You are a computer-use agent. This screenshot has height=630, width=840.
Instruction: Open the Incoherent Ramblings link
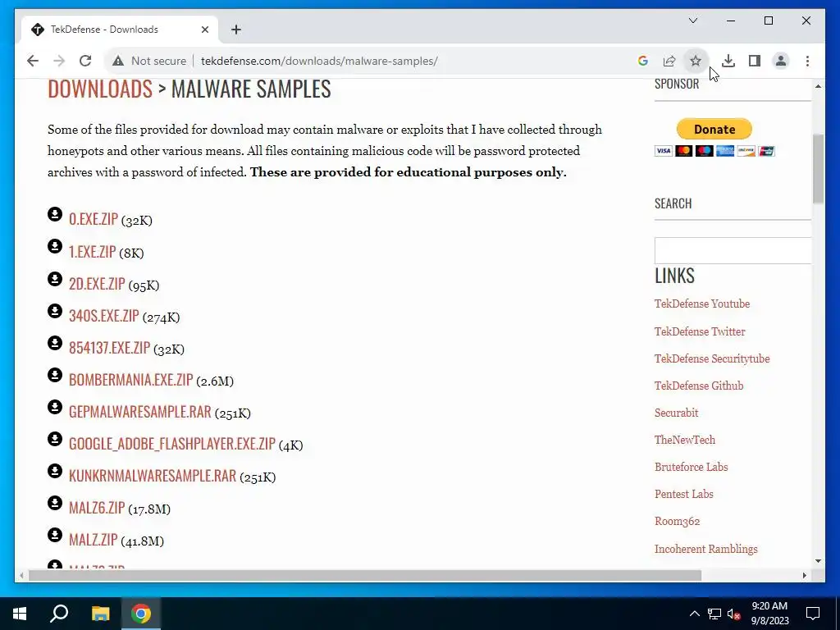point(705,549)
